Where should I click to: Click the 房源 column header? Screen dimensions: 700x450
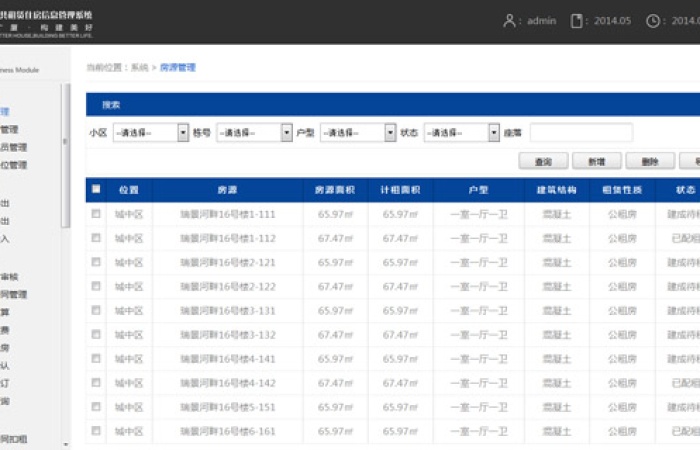pyautogui.click(x=227, y=190)
